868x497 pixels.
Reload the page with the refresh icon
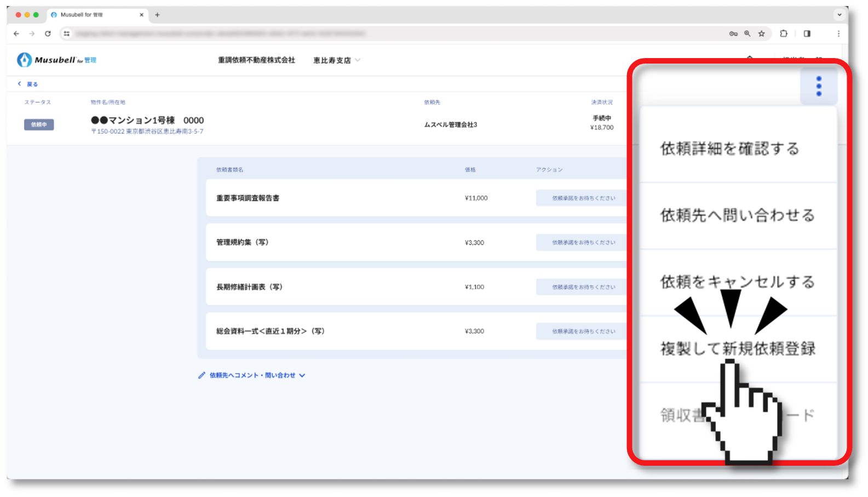pyautogui.click(x=48, y=33)
